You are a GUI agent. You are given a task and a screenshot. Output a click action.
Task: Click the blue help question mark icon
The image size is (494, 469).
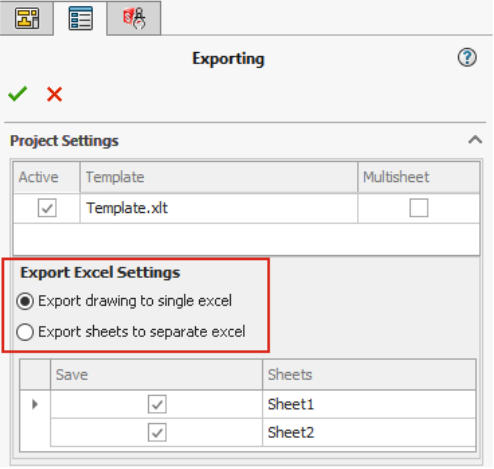click(467, 58)
